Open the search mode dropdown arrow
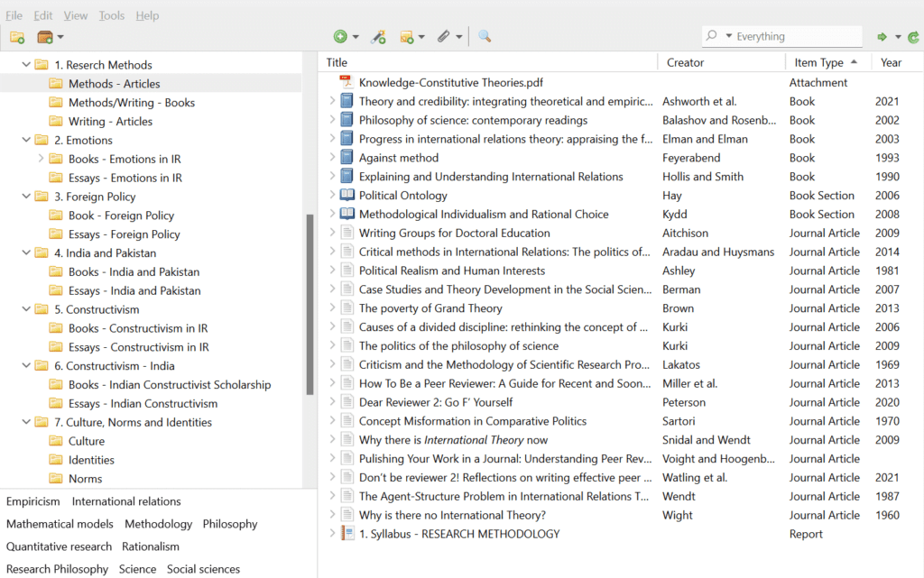Image resolution: width=924 pixels, height=578 pixels. [x=728, y=36]
